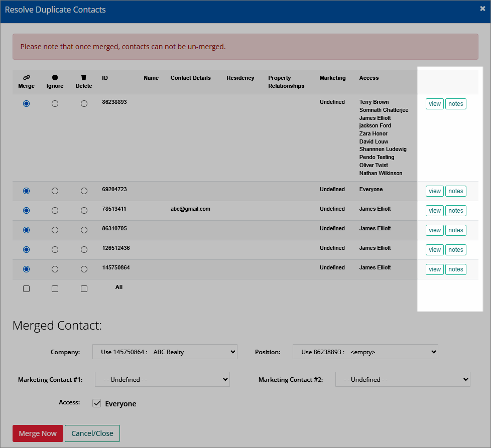Open the Company dropdown

(x=165, y=352)
